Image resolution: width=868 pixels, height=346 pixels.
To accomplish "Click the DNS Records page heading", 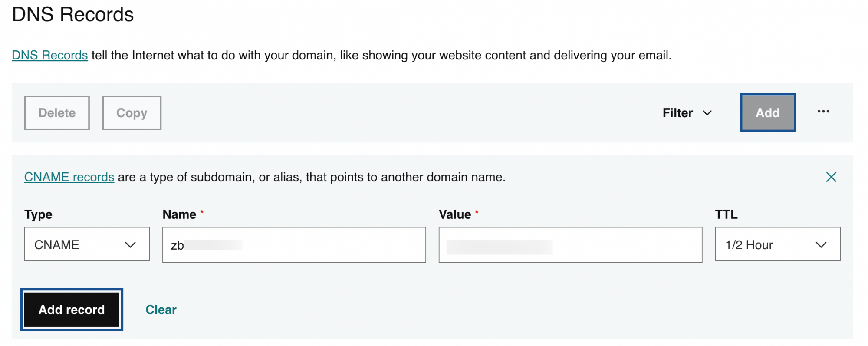I will 73,14.
